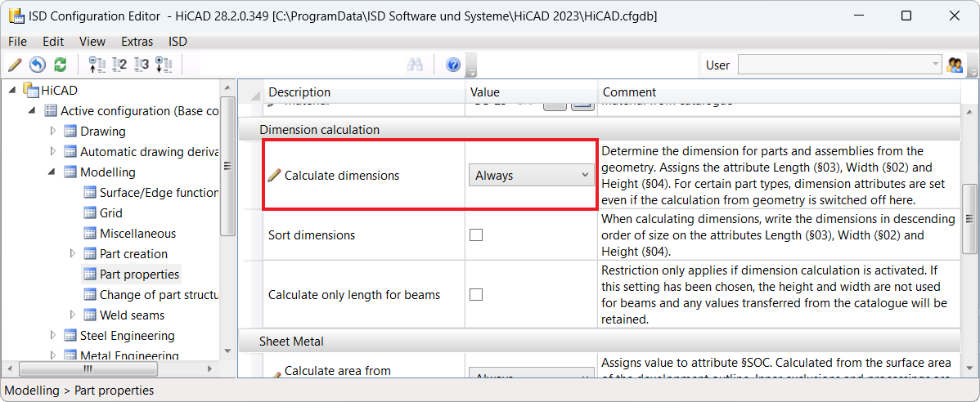
Task: Collapse tree one level with the up-arrow icon
Action: pos(97,65)
